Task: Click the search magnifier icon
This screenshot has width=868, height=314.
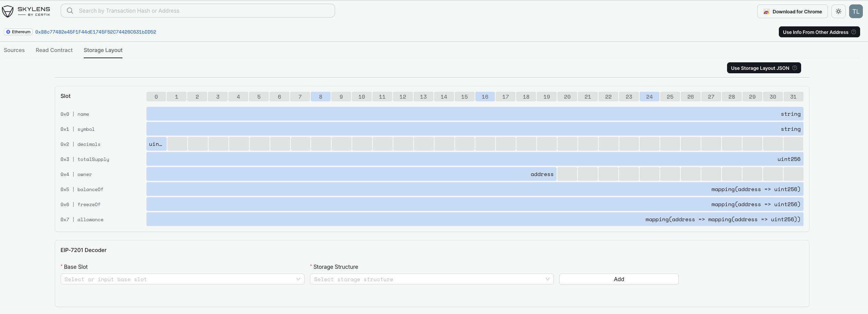Action: pos(70,11)
